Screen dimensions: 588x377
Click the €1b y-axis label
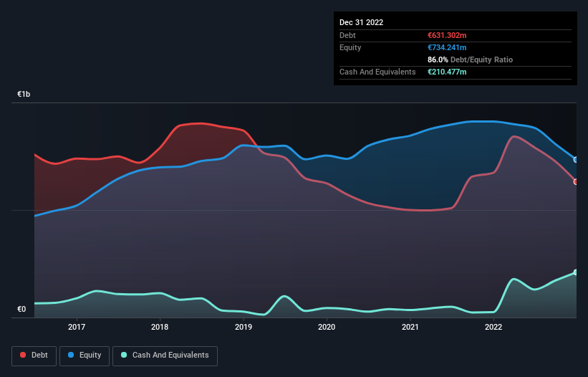(x=24, y=94)
